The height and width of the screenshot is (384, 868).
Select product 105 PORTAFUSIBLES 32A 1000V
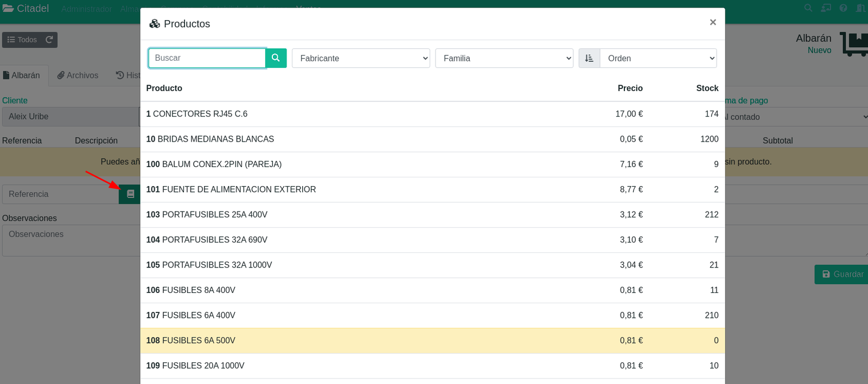coord(432,265)
